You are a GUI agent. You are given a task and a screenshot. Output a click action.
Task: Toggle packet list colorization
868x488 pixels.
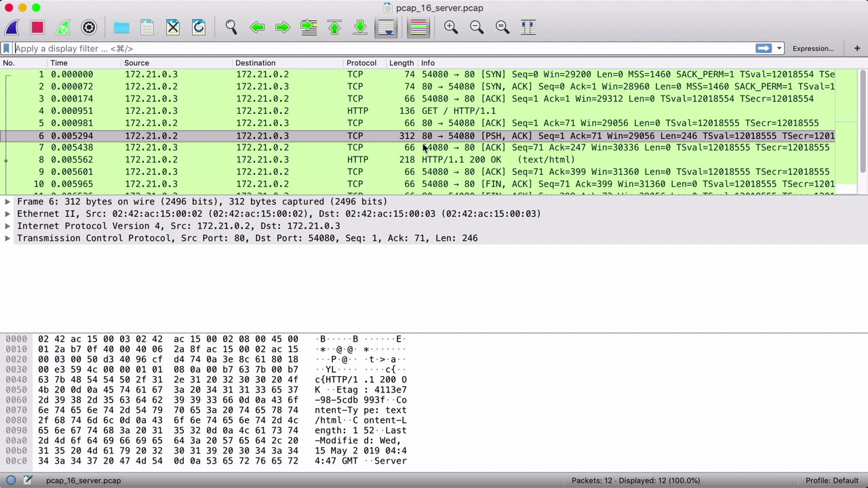tap(418, 27)
